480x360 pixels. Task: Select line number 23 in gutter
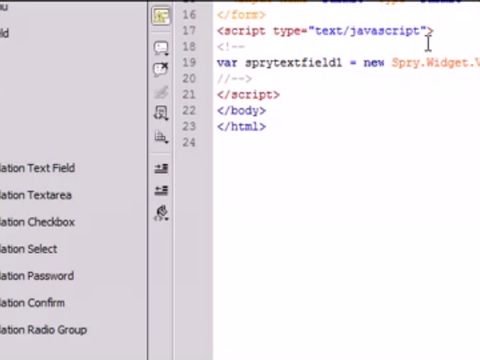189,127
